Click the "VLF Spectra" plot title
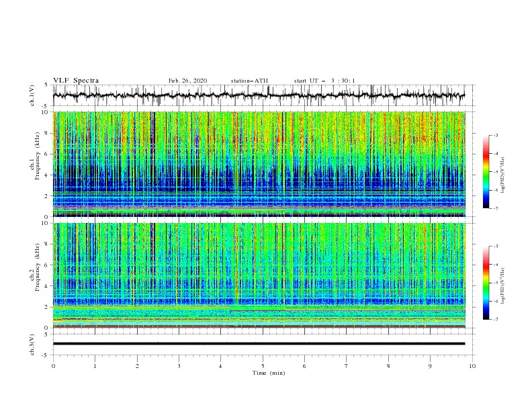Viewport: 532px width, 411px height. (x=76, y=81)
